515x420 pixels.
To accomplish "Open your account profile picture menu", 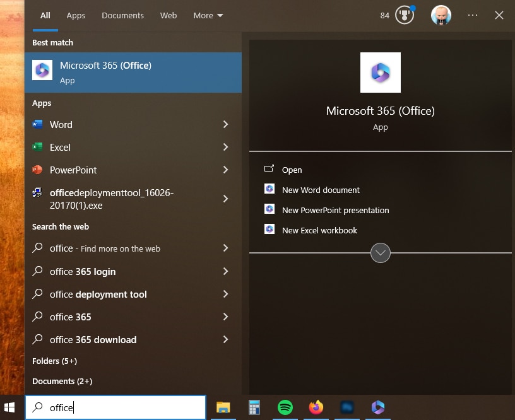I will pyautogui.click(x=441, y=15).
